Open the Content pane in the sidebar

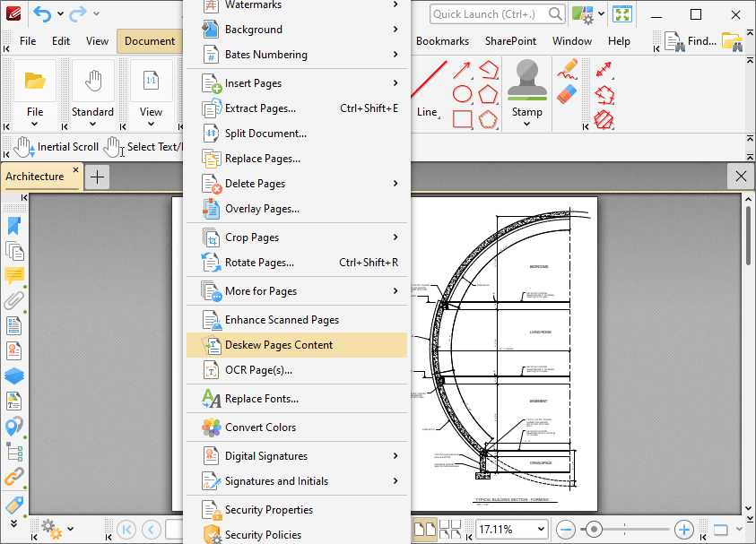pos(14,401)
